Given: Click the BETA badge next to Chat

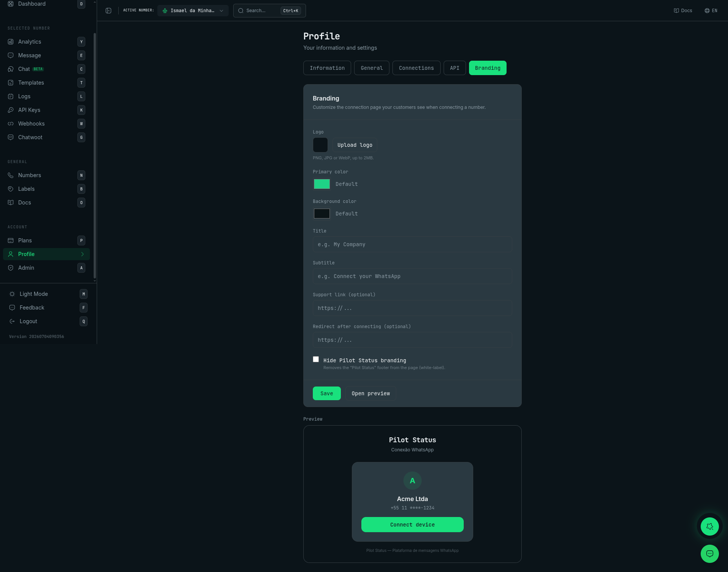Looking at the screenshot, I should click(x=38, y=69).
